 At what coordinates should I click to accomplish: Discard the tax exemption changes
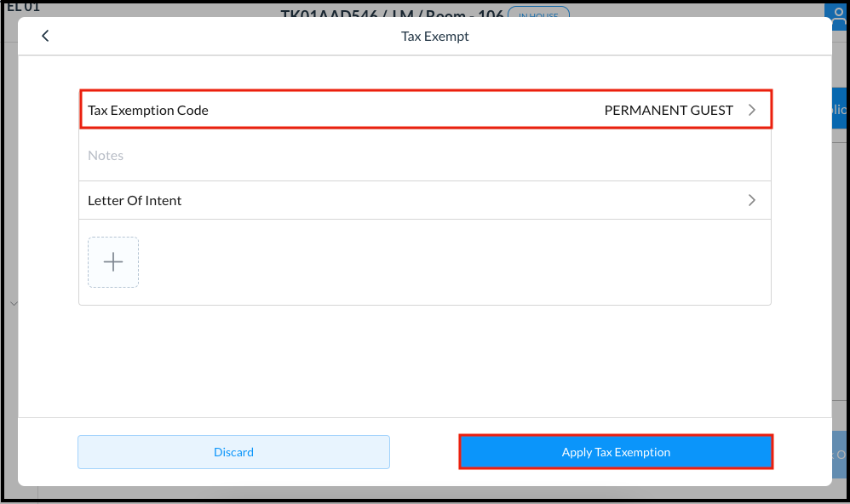tap(233, 452)
